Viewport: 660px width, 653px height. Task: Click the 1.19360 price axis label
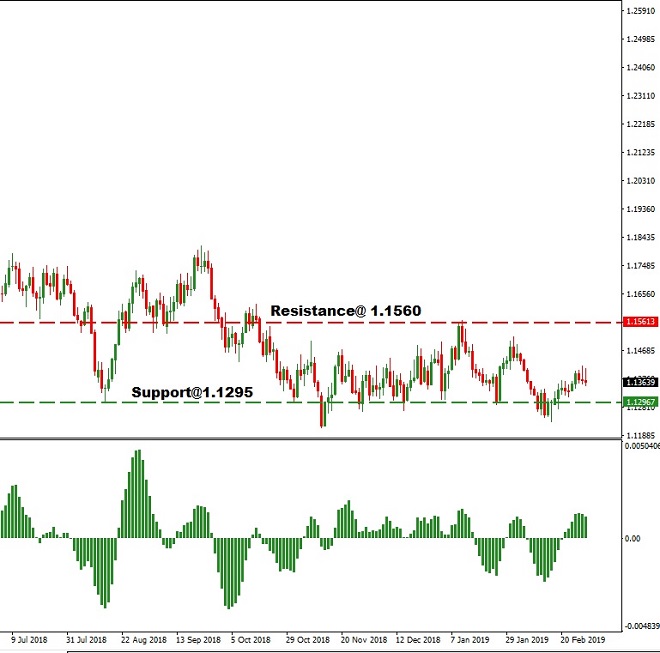pyautogui.click(x=641, y=209)
